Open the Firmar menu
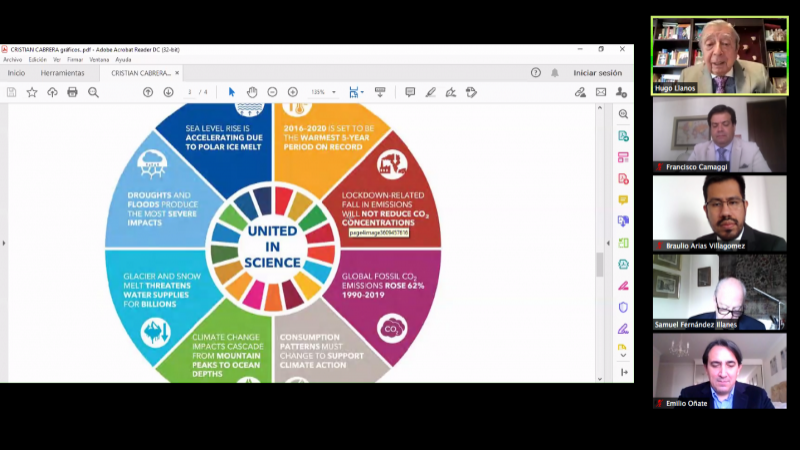This screenshot has height=450, width=800. (75, 60)
